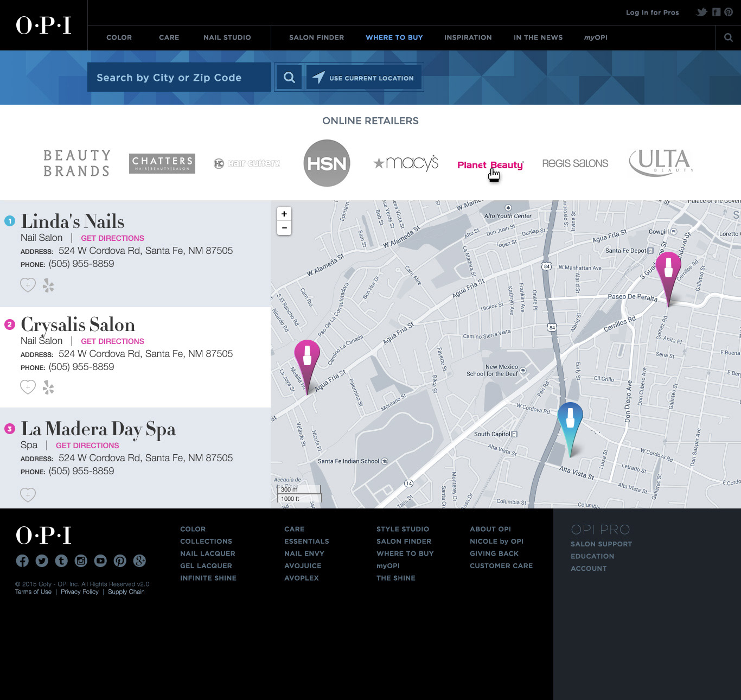The width and height of the screenshot is (741, 700).
Task: Open the HSN retailer logo
Action: pos(327,163)
